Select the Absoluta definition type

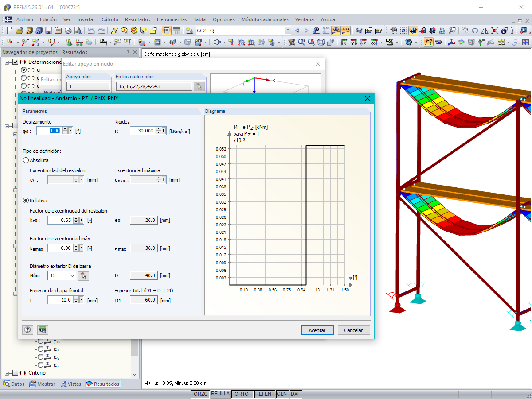click(26, 160)
